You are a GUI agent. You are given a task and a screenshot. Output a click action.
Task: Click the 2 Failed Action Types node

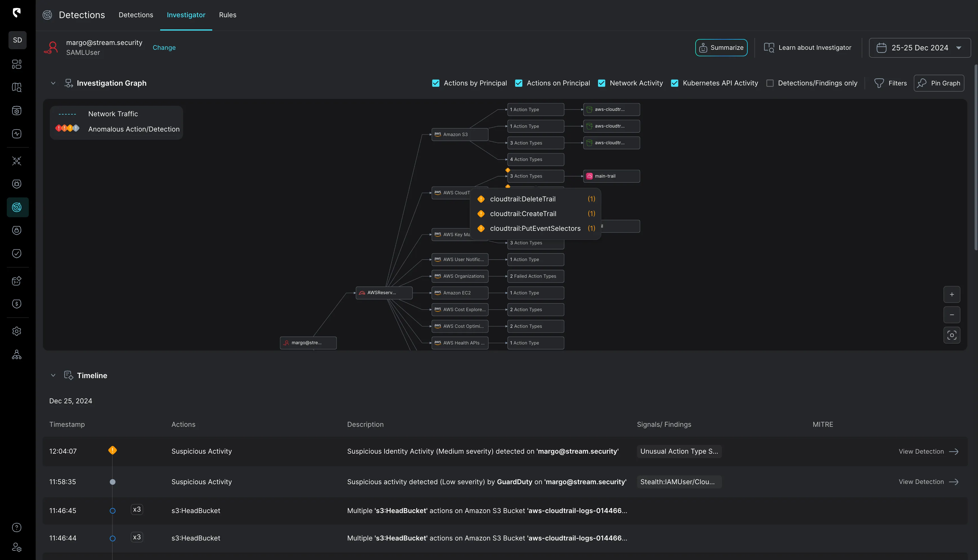coord(536,276)
